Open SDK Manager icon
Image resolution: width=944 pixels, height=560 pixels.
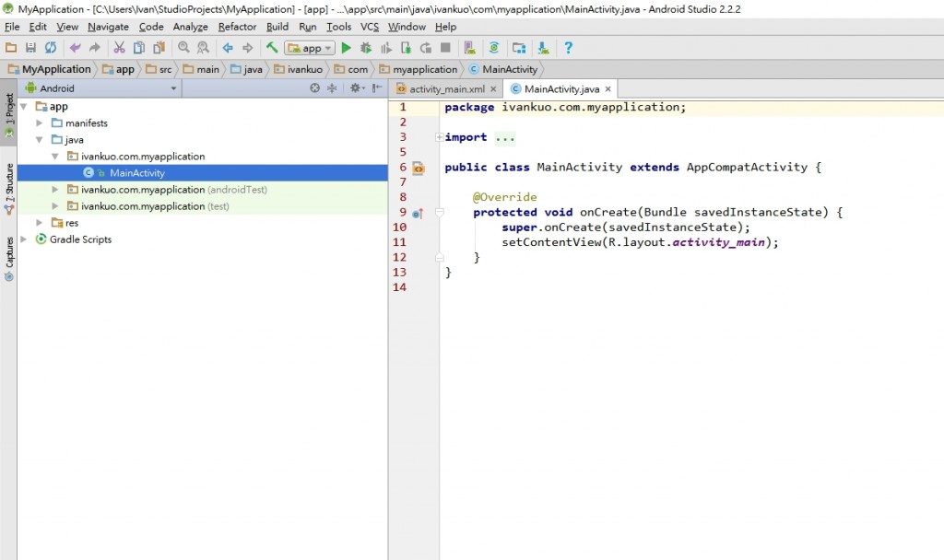click(543, 48)
